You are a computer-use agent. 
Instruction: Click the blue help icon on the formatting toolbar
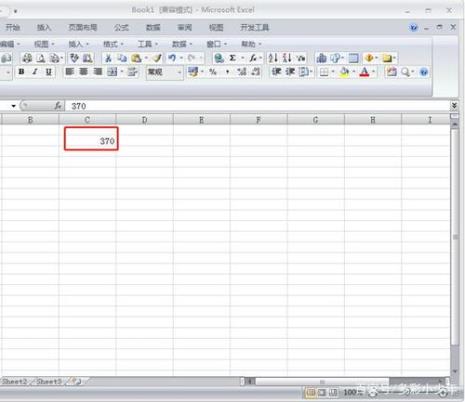(x=424, y=72)
